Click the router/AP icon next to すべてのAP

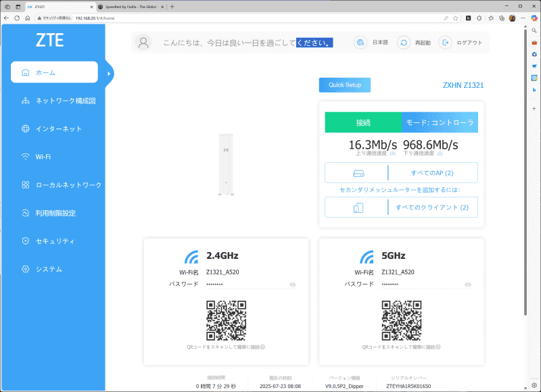point(358,172)
